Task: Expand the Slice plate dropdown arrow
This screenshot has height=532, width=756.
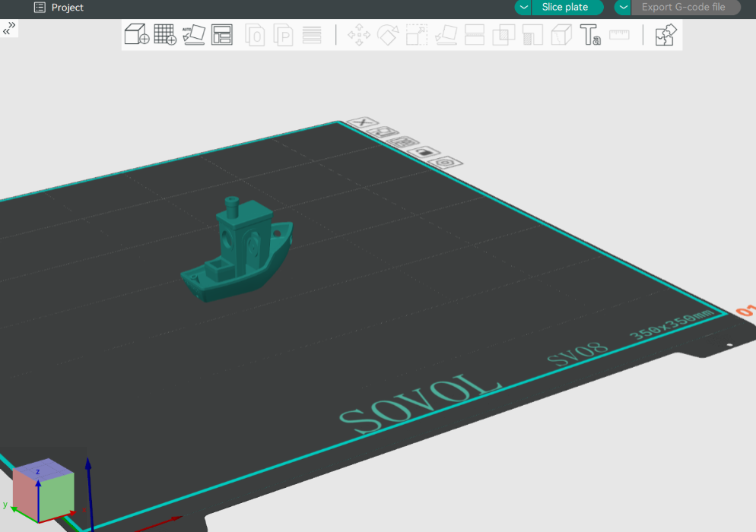Action: [523, 8]
